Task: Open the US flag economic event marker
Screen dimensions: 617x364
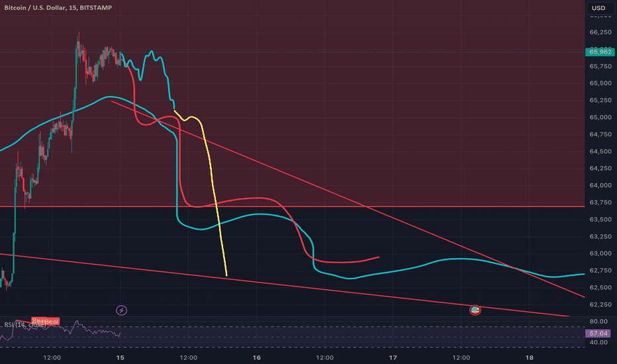Action: click(475, 310)
